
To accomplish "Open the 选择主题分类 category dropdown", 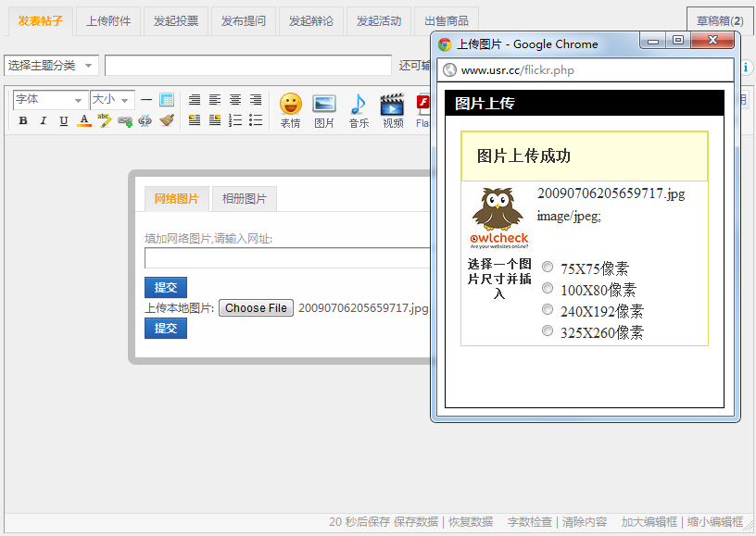I will (x=50, y=65).
